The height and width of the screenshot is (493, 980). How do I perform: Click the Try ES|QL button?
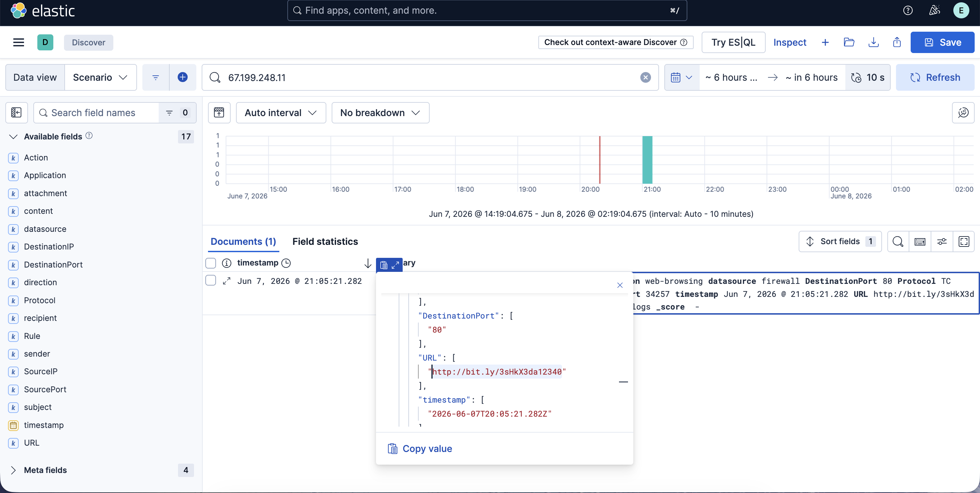(x=733, y=42)
